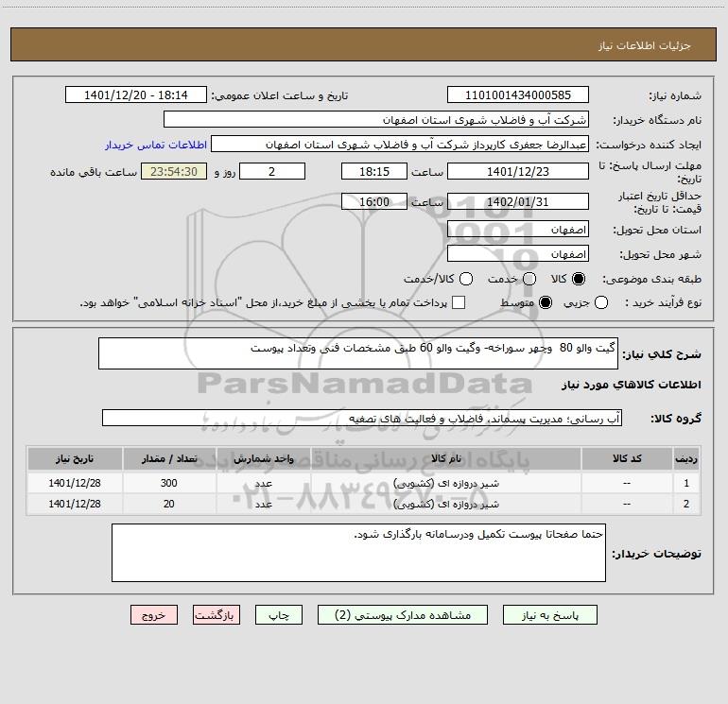Screen dimensions: 728x704
Task: Click the goods group field آب رسانی
Action: (362, 418)
